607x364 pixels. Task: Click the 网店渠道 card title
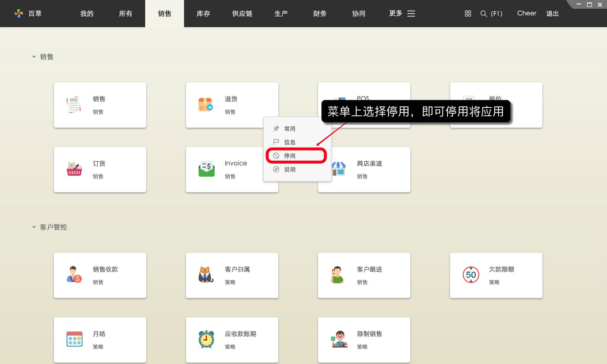[x=369, y=163]
